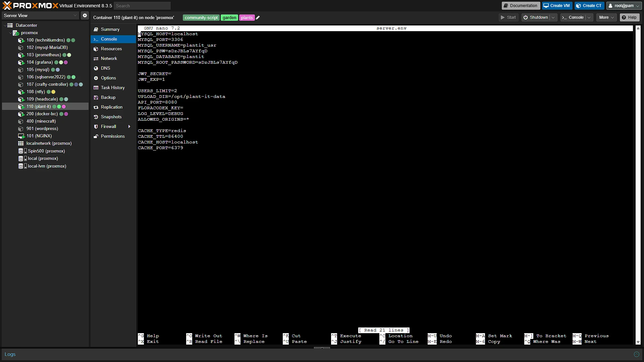Select 110 (plant-it) in tree

coord(45,107)
